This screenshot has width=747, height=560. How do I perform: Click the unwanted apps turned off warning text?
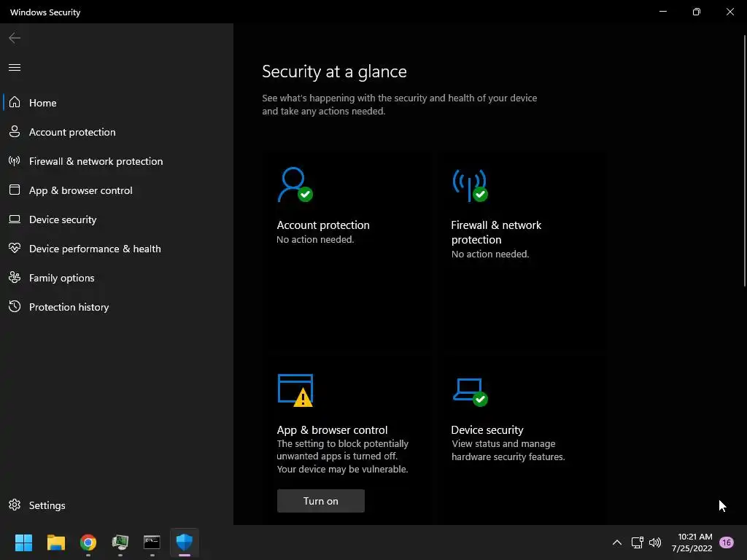pyautogui.click(x=343, y=456)
